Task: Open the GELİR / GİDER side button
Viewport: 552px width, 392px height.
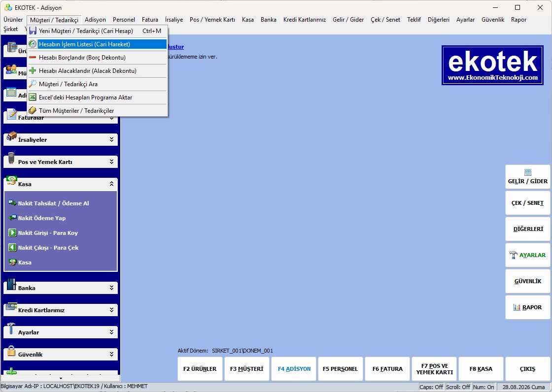Action: 528,177
